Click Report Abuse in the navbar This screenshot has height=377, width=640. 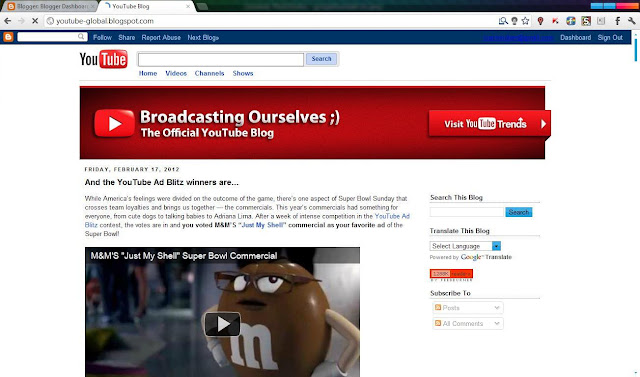tap(161, 38)
